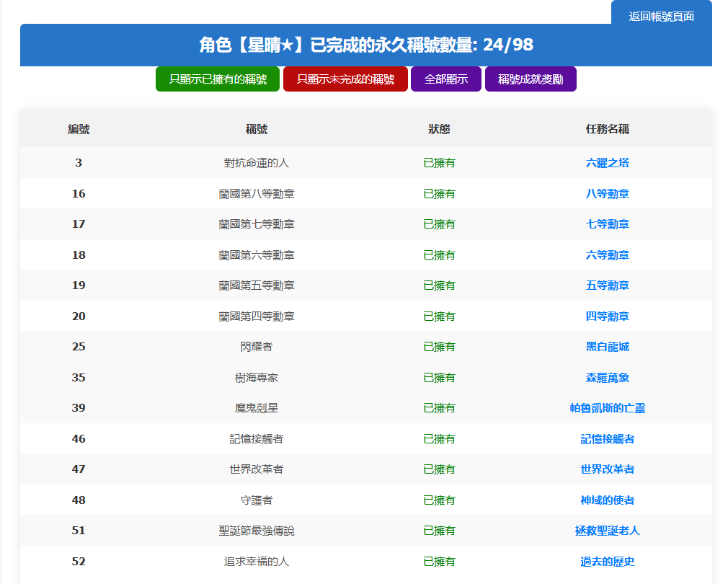Click row number 3
Image resolution: width=728 pixels, height=584 pixels.
pos(79,163)
